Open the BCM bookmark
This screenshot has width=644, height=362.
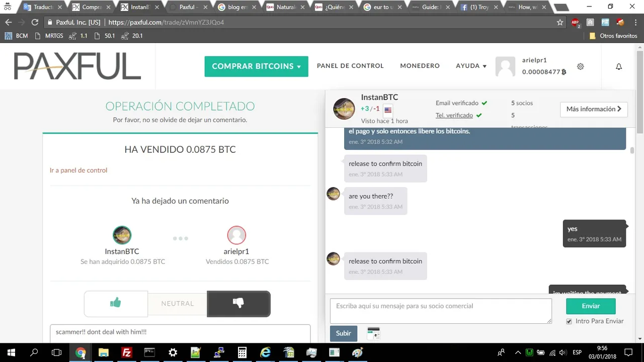click(17, 36)
